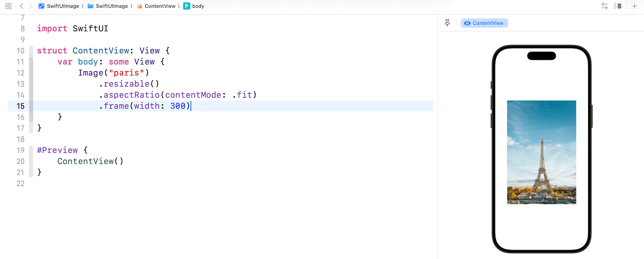Open SwiftUIImage project breadcrumb in jump bar
This screenshot has height=259, width=644.
(x=59, y=6)
